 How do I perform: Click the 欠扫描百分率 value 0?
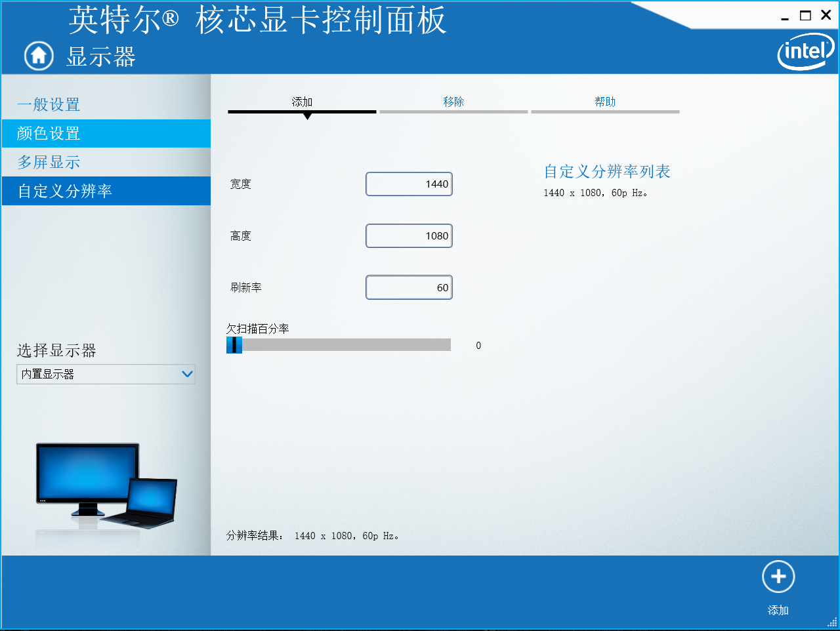point(478,346)
